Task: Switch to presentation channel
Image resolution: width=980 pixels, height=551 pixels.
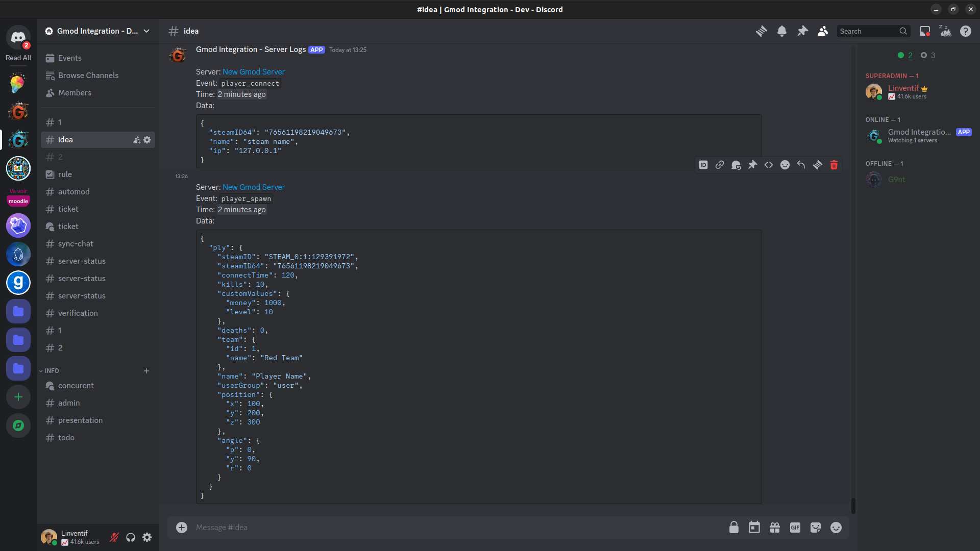Action: tap(98, 420)
